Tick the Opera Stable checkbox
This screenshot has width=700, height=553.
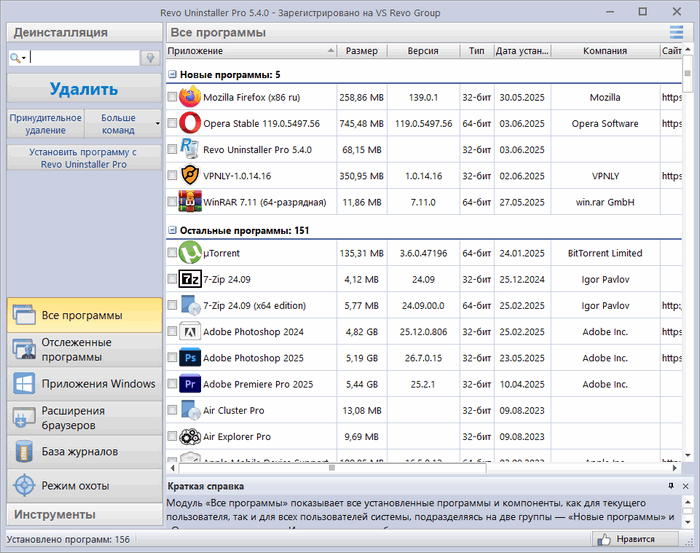point(172,123)
